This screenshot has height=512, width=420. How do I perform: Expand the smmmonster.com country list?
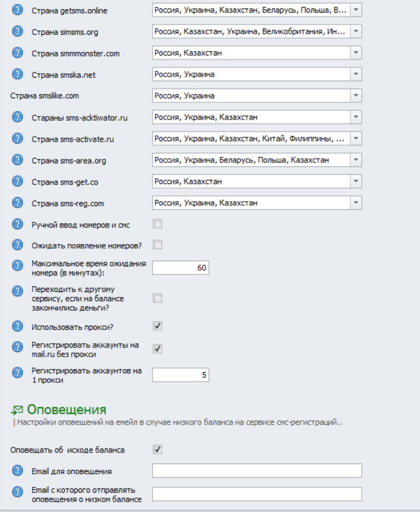click(x=355, y=53)
